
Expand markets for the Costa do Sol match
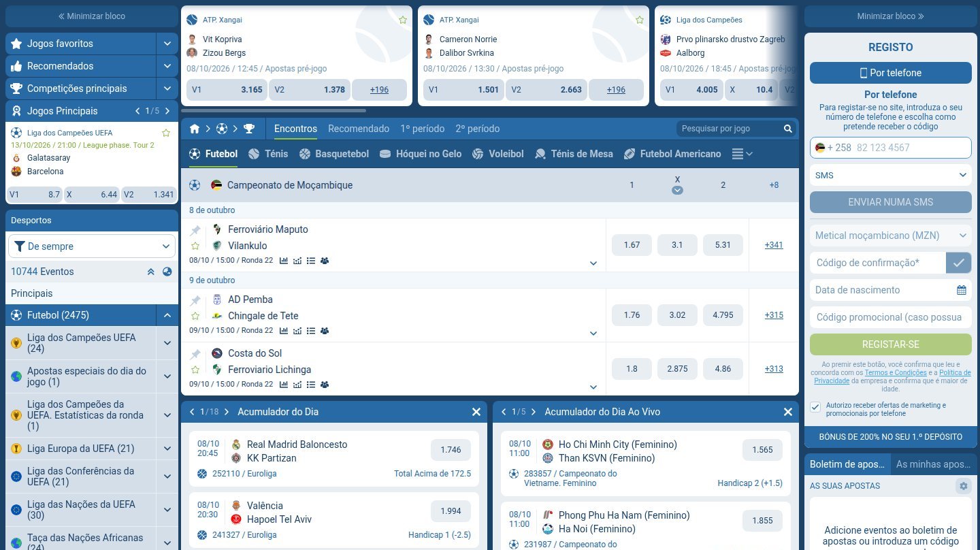(593, 387)
